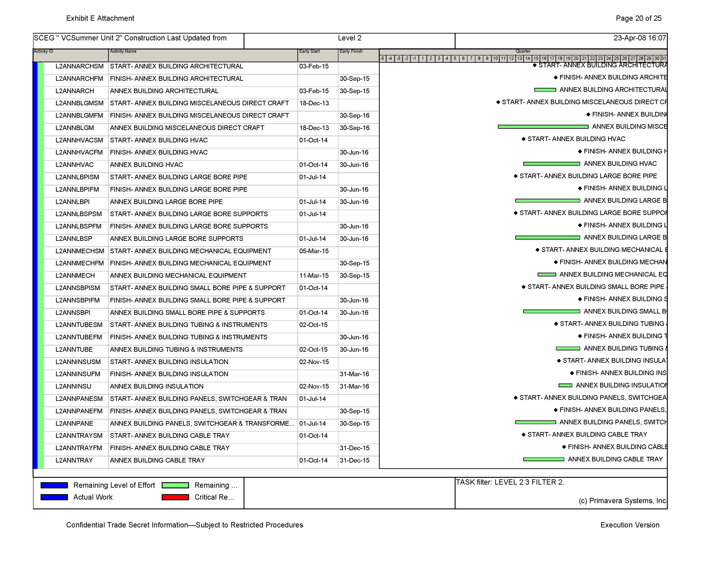Click the Gantt bar for ANNEX BUILDING INSULATION
The image size is (728, 563).
pyautogui.click(x=565, y=385)
